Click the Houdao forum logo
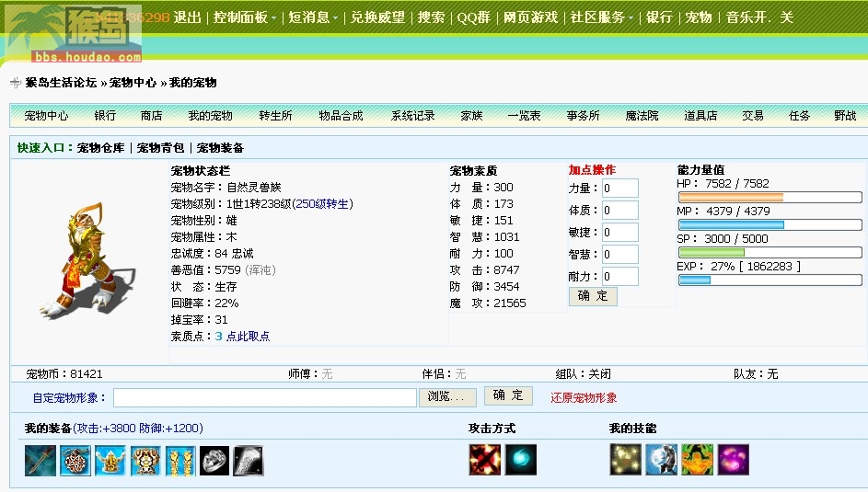 click(72, 33)
